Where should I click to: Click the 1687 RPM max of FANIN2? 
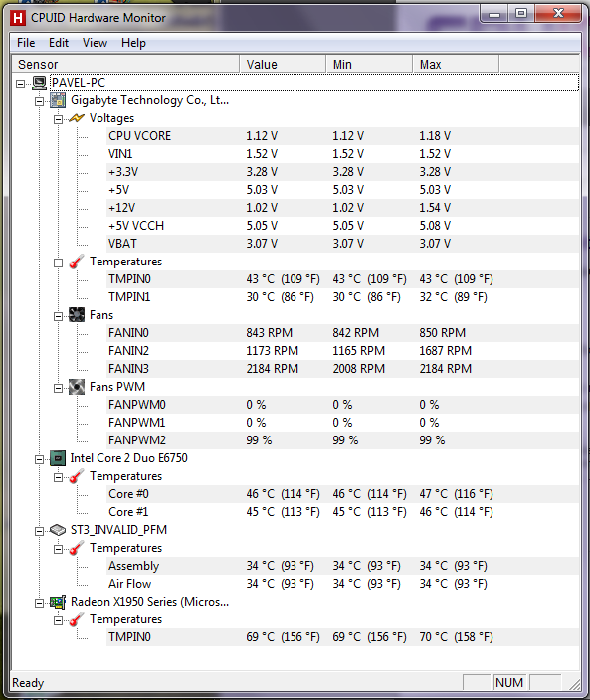(x=445, y=351)
